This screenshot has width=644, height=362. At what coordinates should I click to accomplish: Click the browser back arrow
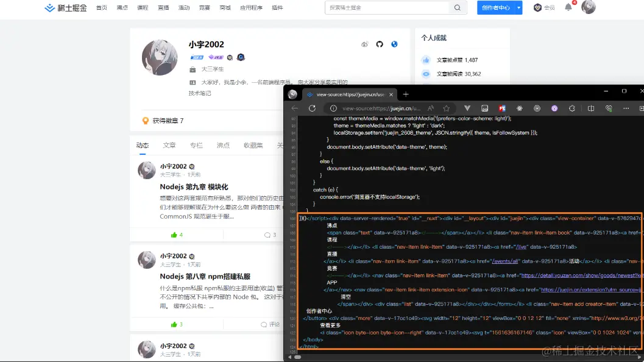click(x=295, y=108)
